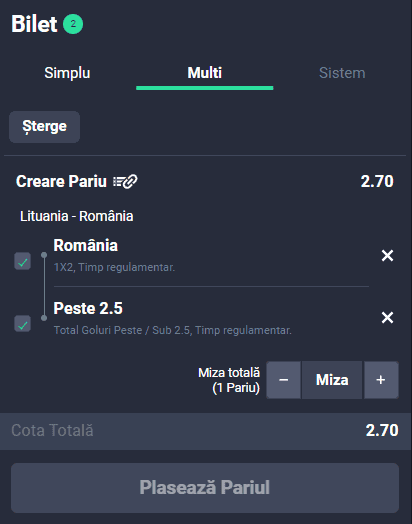
Task: Switch to the Simplu tab
Action: click(67, 73)
